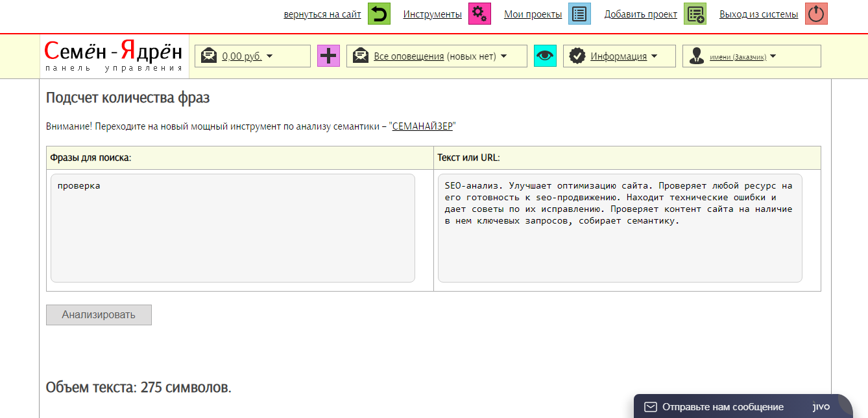This screenshot has width=868, height=418.
Task: Click the Информация link text
Action: 618,56
